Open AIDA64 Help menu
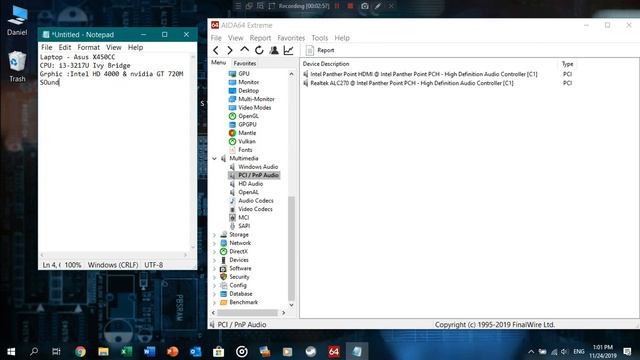The height and width of the screenshot is (360, 640). pyautogui.click(x=342, y=38)
